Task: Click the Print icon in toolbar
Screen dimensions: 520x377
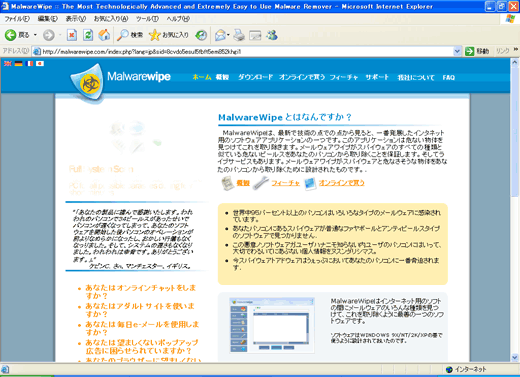Action: pos(239,35)
